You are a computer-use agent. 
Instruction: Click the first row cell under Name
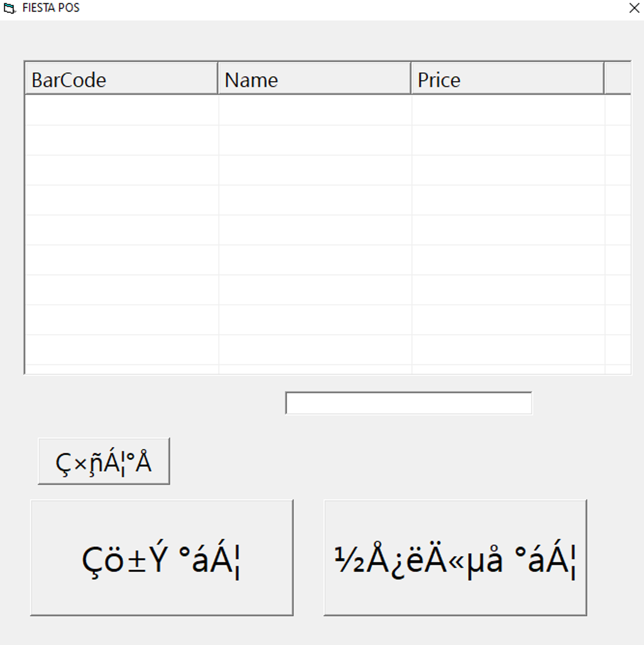pyautogui.click(x=315, y=110)
